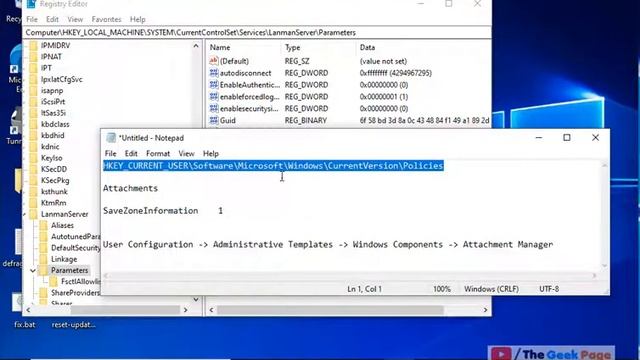640x360 pixels.
Task: Open Registry Editor's File menu
Action: pyautogui.click(x=31, y=19)
